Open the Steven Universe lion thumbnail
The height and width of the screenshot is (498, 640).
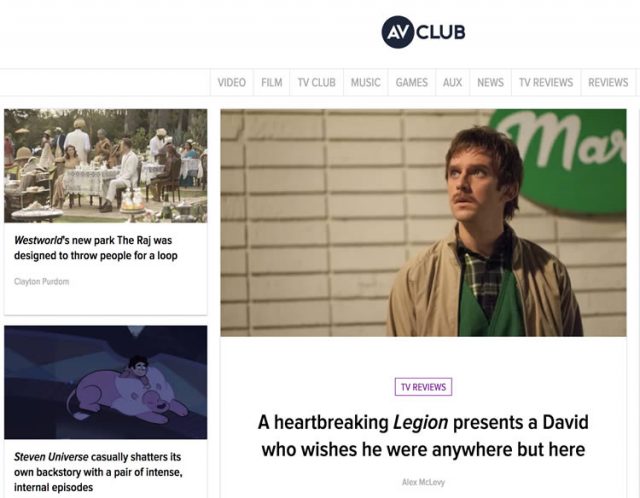106,382
